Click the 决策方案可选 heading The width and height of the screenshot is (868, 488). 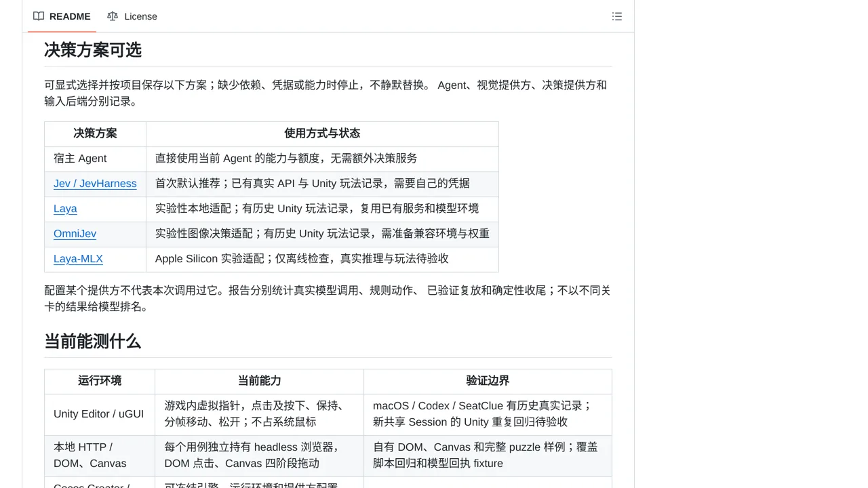(x=93, y=50)
